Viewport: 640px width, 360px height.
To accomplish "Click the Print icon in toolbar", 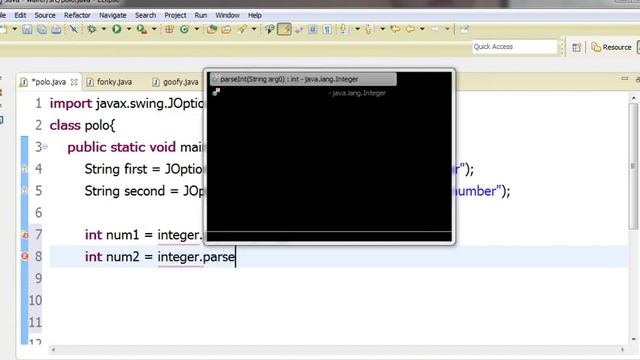I will [x=56, y=29].
